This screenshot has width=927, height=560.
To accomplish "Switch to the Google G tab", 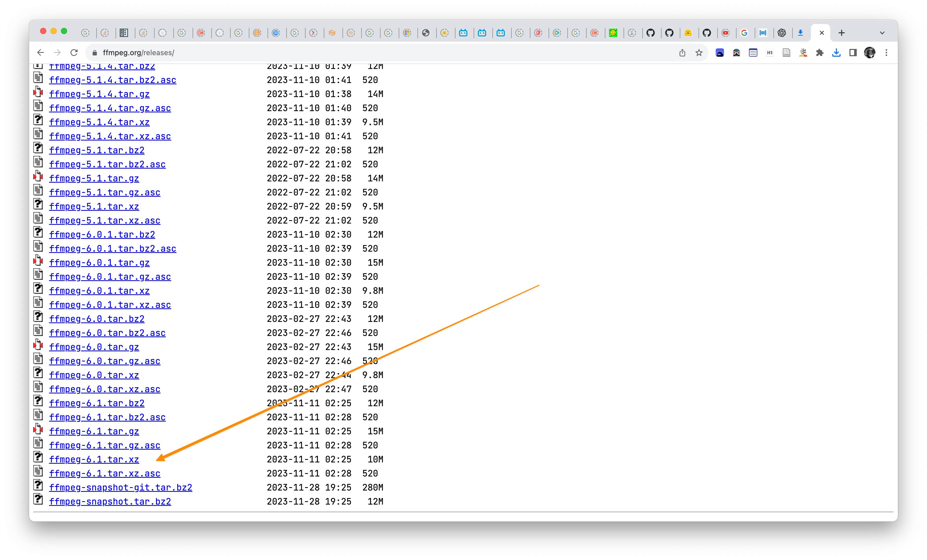I will (744, 33).
